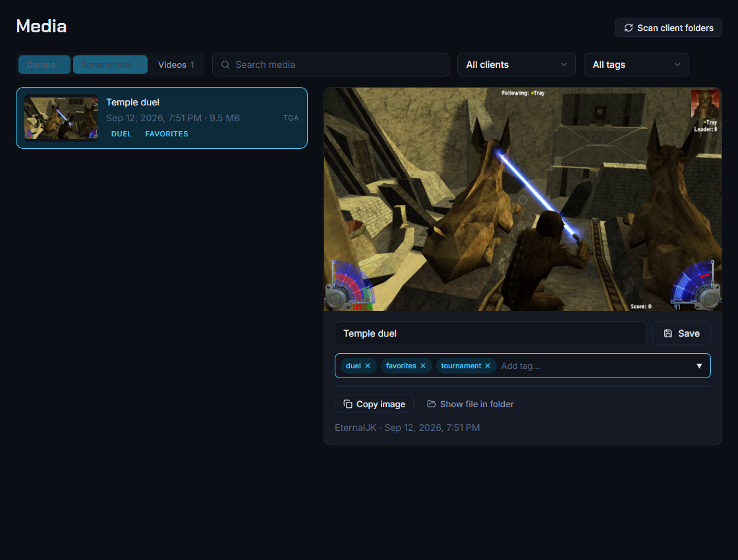This screenshot has height=560, width=738.
Task: Click the FAVORITES tag in list item
Action: (x=167, y=134)
